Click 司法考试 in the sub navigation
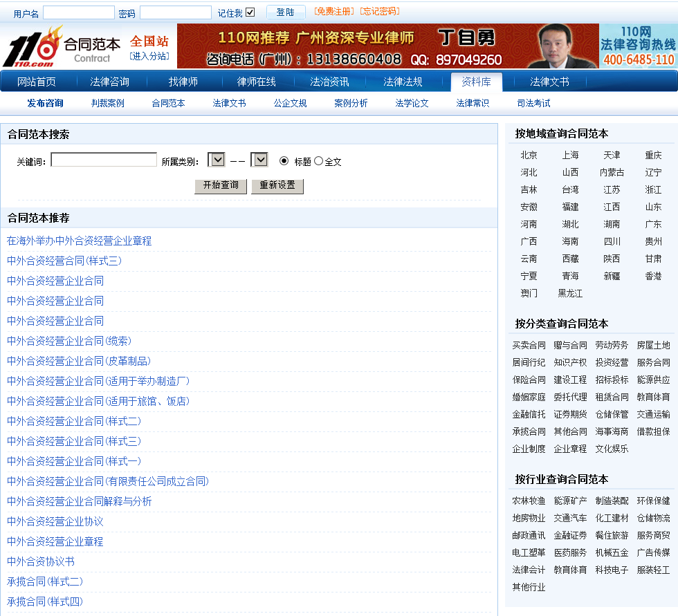678x616 pixels. (533, 103)
